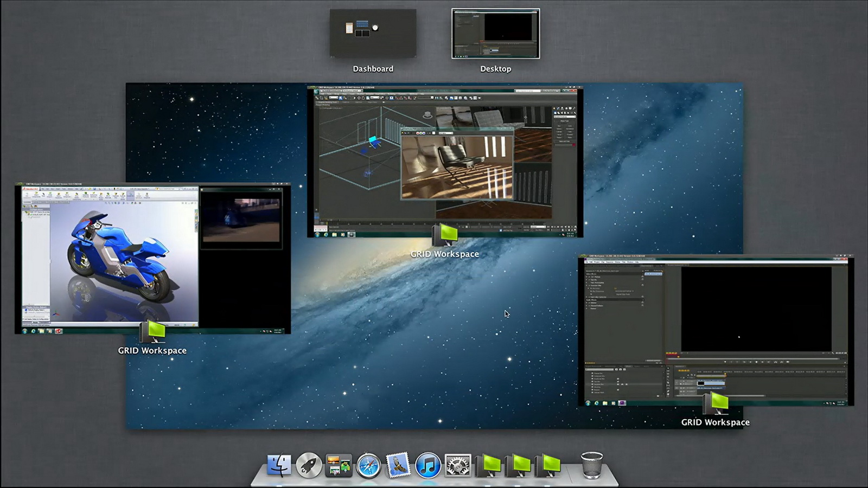Open System Preferences gear icon

[x=458, y=465]
